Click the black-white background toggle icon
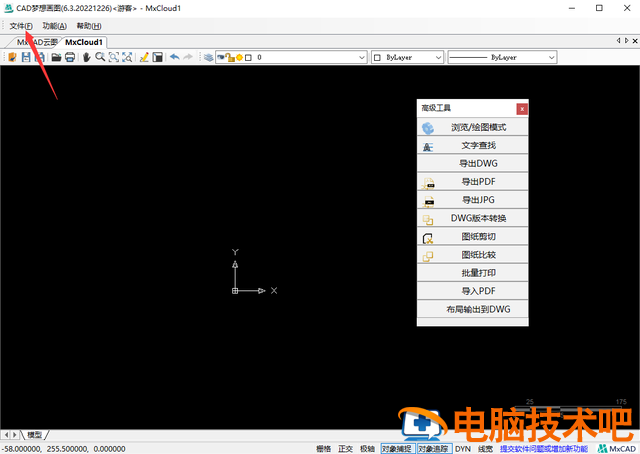The height and width of the screenshot is (454, 640). click(x=158, y=57)
